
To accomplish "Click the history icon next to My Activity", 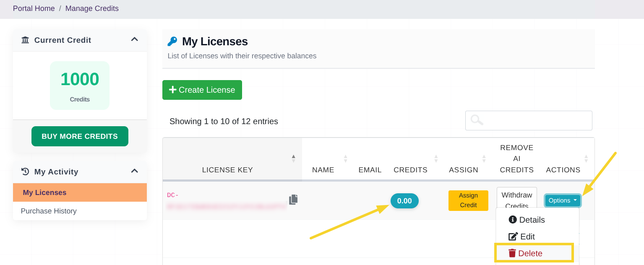I will coord(25,172).
